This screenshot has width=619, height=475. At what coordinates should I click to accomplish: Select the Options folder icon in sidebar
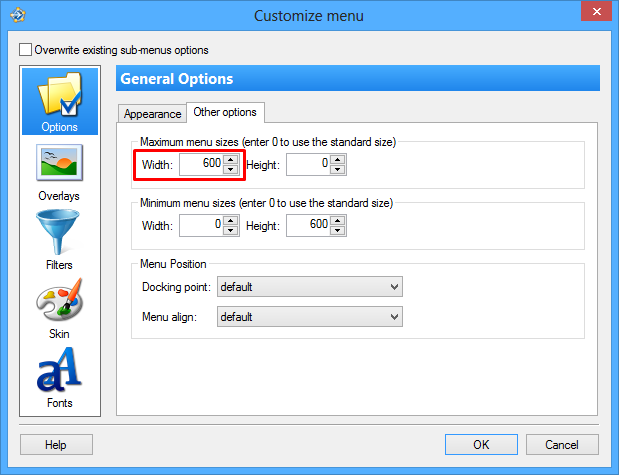pyautogui.click(x=59, y=100)
